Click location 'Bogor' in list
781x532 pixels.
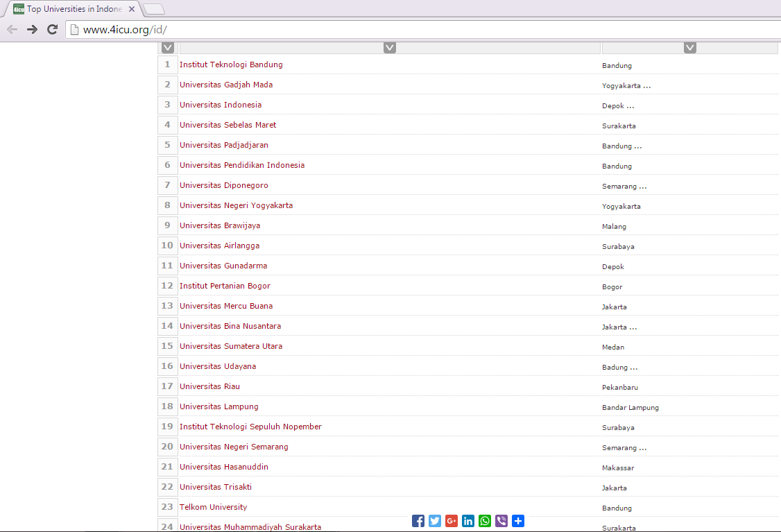tap(612, 287)
